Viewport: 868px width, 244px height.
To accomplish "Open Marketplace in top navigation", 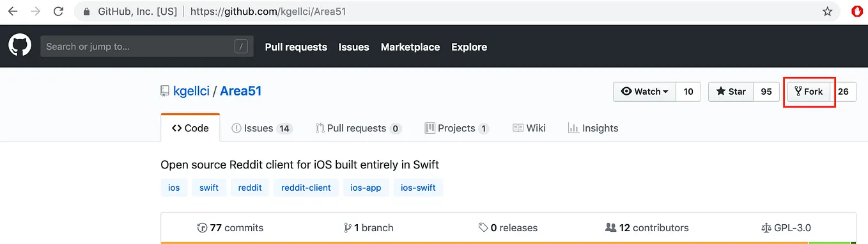I will coord(410,47).
